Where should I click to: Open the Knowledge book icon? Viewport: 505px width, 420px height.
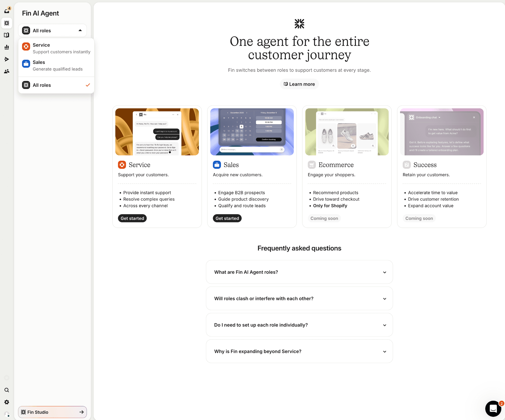tap(7, 35)
